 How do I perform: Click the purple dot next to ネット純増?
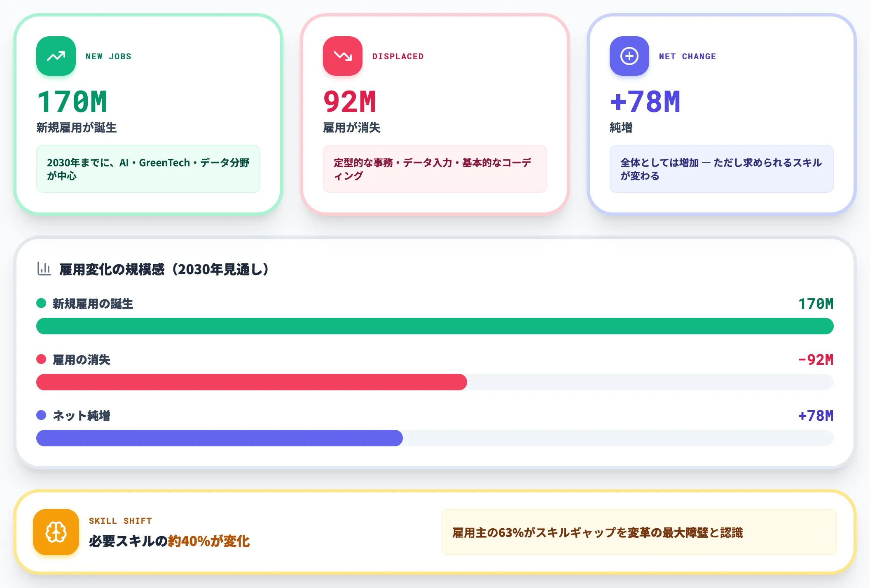pos(41,415)
